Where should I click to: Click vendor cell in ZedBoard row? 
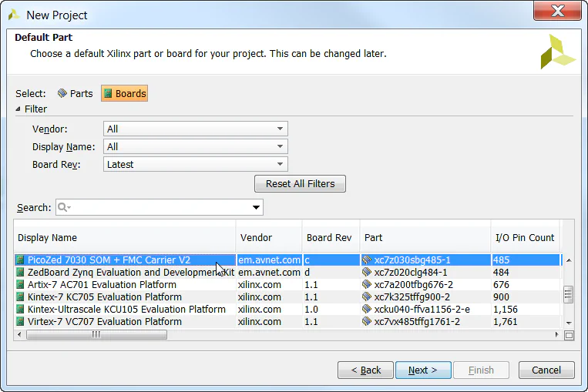[x=269, y=272]
